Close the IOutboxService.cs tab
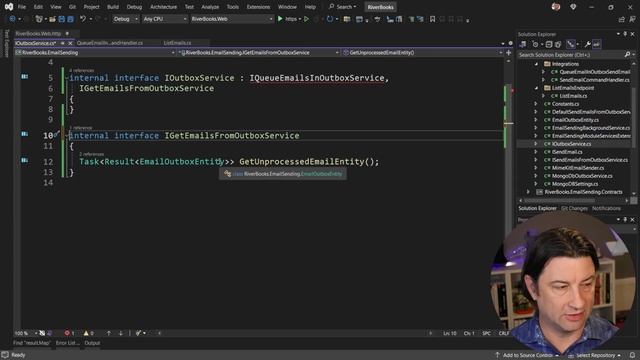This screenshot has width=640, height=360. 70,43
